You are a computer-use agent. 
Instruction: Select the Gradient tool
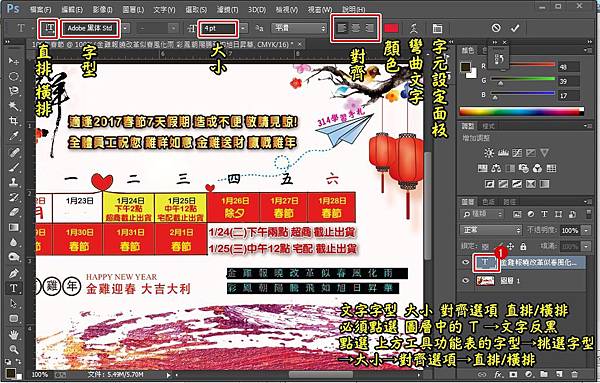click(x=14, y=227)
